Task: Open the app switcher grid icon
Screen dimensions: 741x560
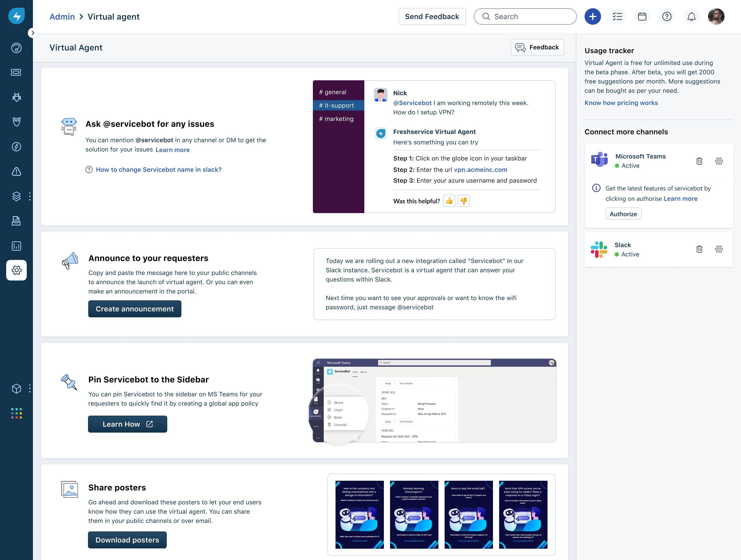Action: click(x=16, y=413)
